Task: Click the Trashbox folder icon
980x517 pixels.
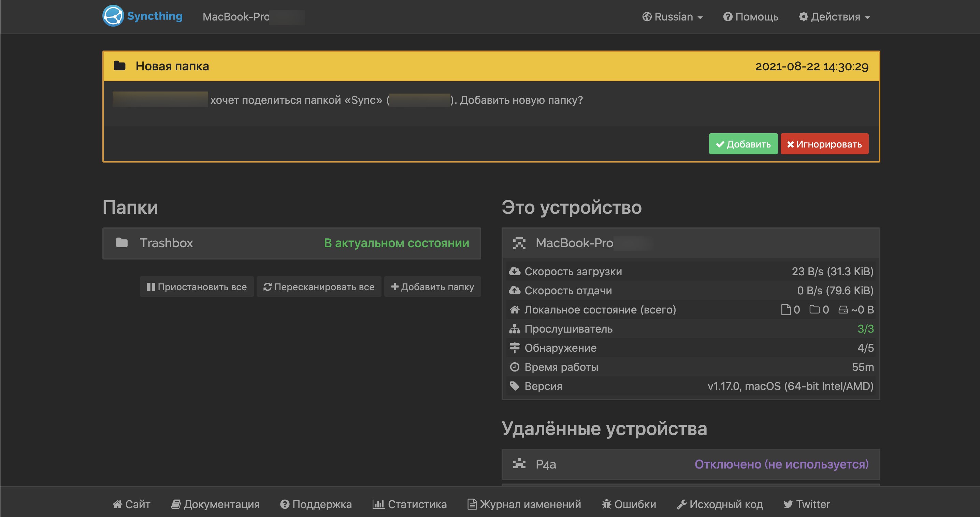Action: click(x=122, y=242)
